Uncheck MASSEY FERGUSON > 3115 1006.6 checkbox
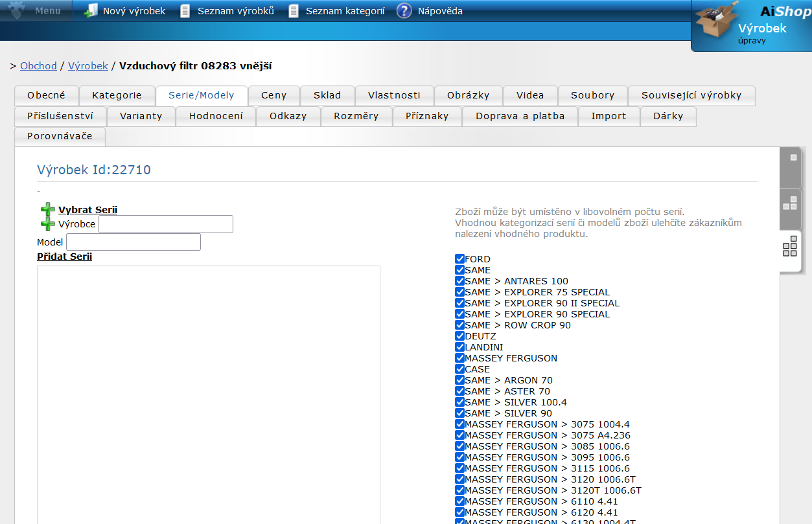The width and height of the screenshot is (812, 524). (x=459, y=468)
